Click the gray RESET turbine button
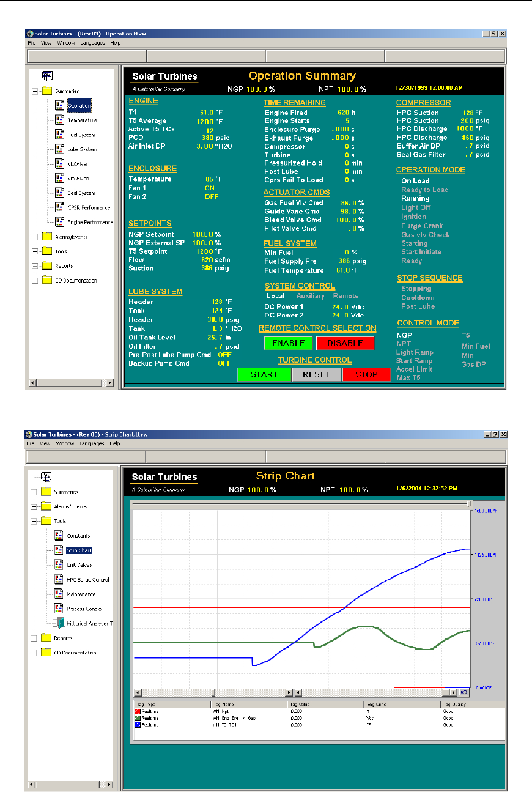This screenshot has height=792, width=532. 316,375
